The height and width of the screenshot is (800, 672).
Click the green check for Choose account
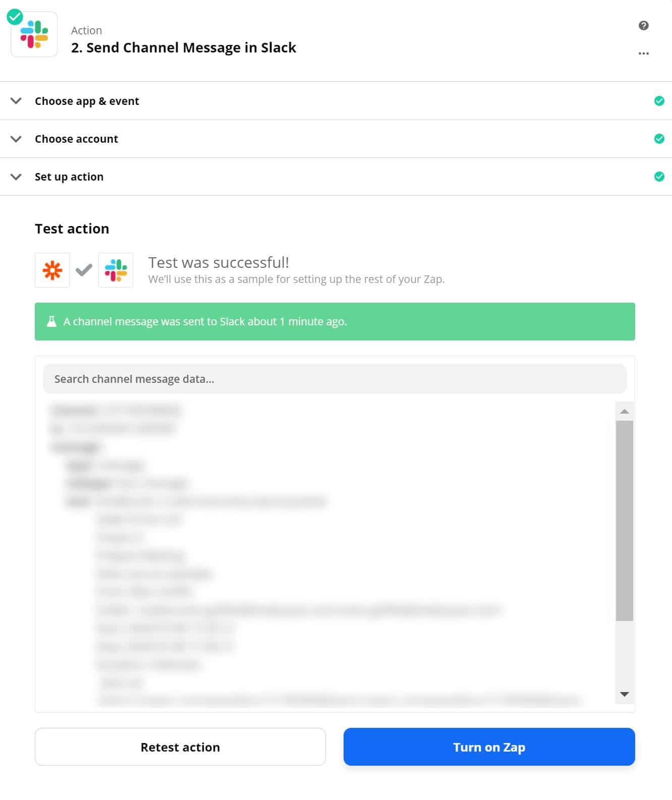659,139
